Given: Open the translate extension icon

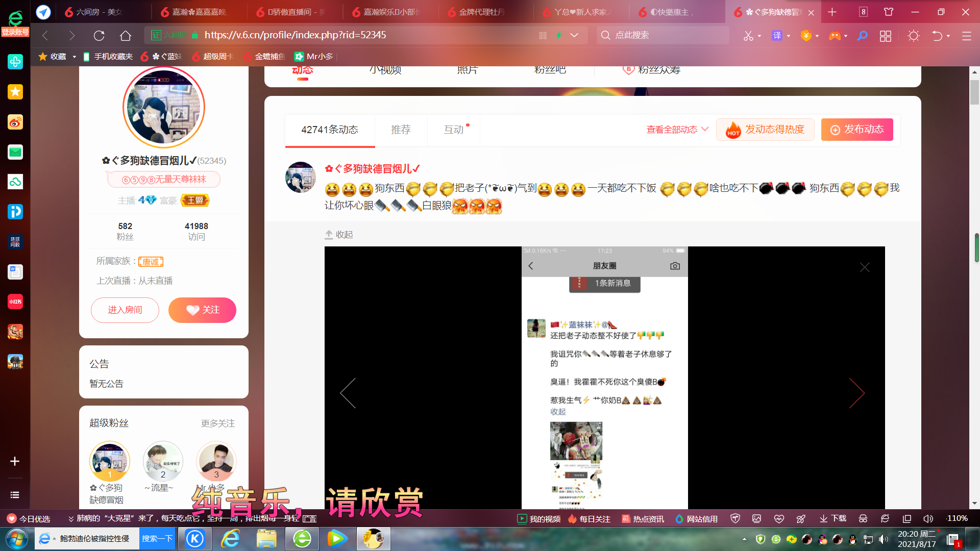Looking at the screenshot, I should (x=777, y=35).
